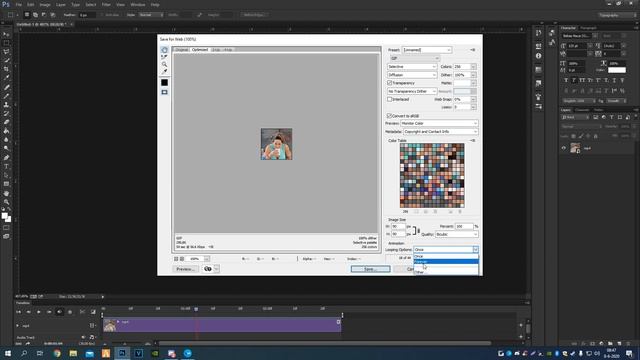Viewport: 640px width, 360px height.
Task: Click the purple video clip in timeline
Action: coord(222,325)
